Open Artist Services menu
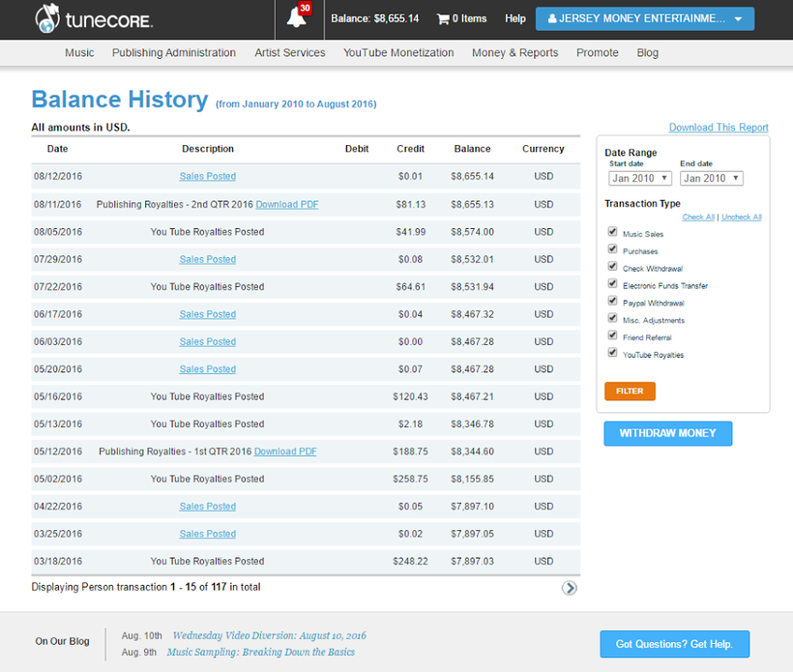 290,52
